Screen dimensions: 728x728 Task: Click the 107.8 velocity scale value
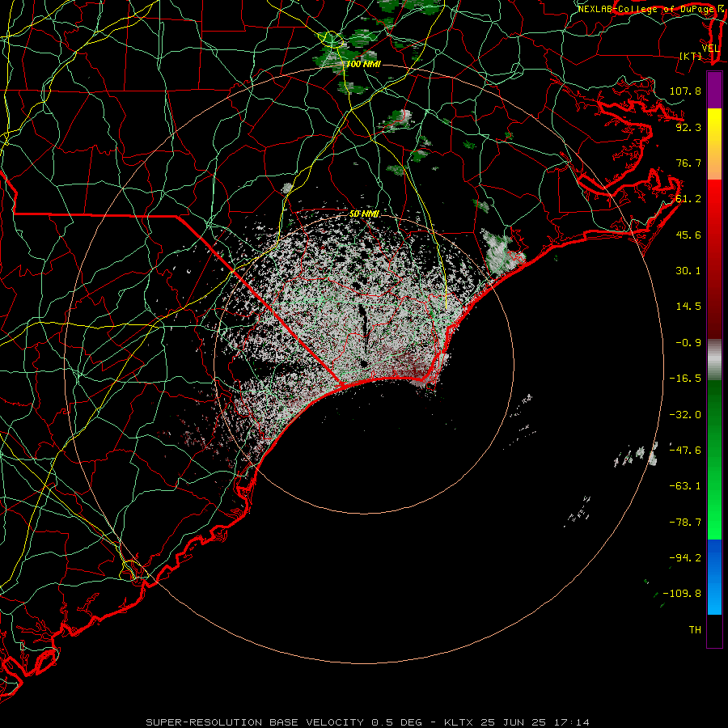[x=685, y=91]
